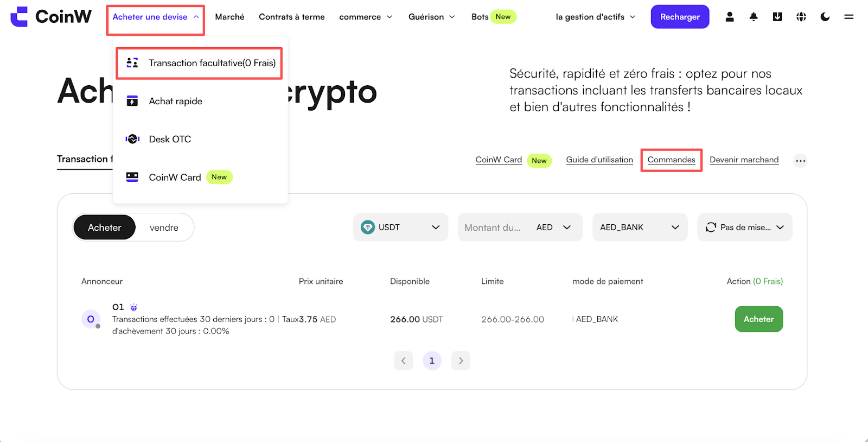Click the 266.00 USDT available amount
This screenshot has height=442, width=868.
click(416, 319)
